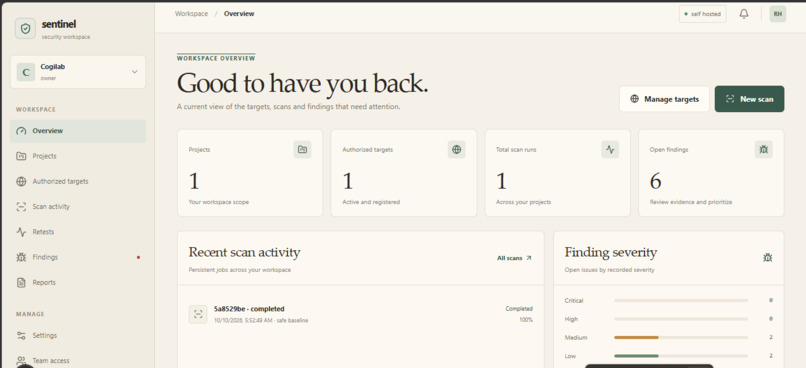Click the Manage targets button
The height and width of the screenshot is (368, 806).
[x=664, y=99]
